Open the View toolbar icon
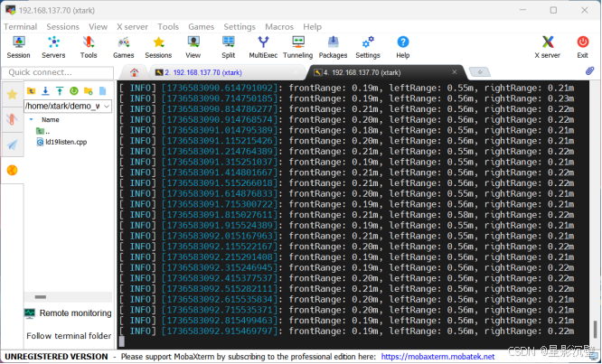Viewport: 602px width, 364px height. [x=193, y=47]
